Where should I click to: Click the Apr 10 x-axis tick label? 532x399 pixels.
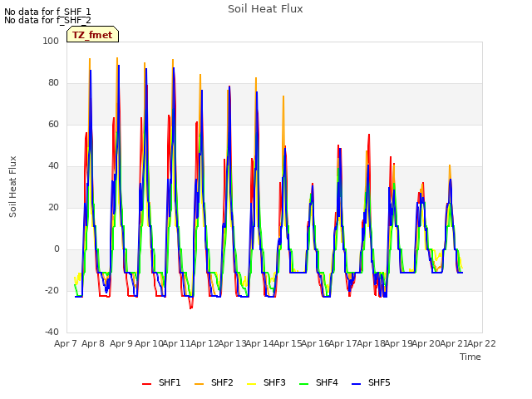coord(149,343)
